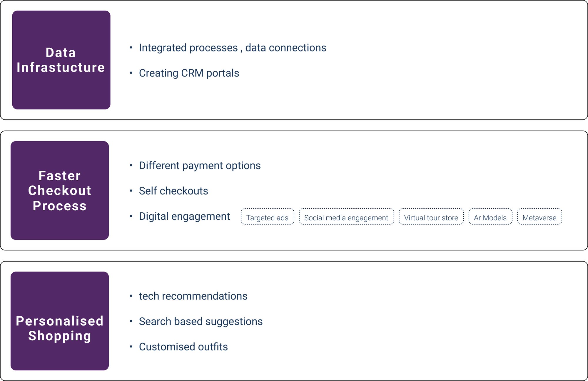Select the Self checkouts bullet item
The width and height of the screenshot is (588, 381).
(x=173, y=191)
